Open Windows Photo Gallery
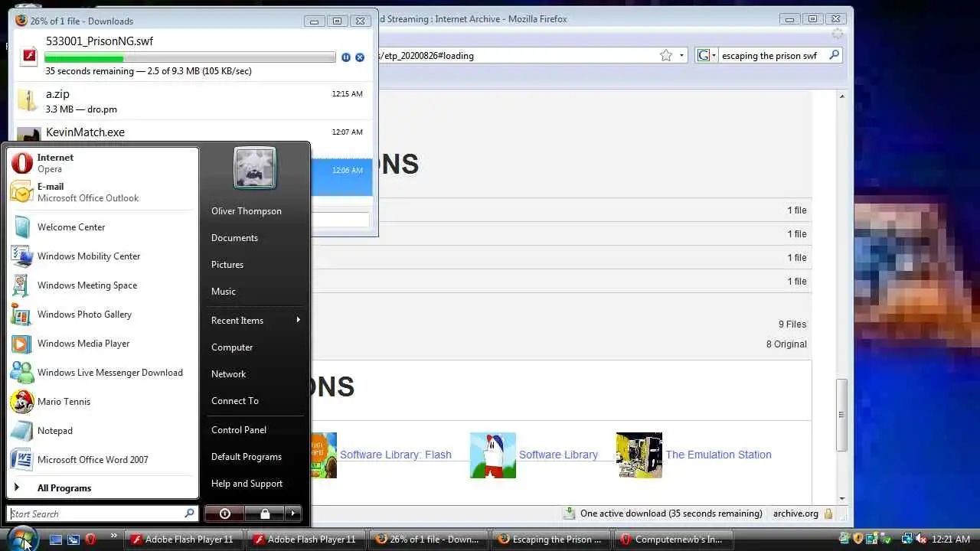Image resolution: width=980 pixels, height=551 pixels. (102, 315)
